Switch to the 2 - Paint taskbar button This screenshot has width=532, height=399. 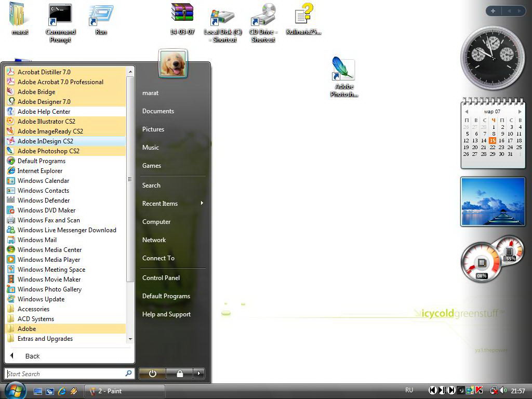point(124,391)
